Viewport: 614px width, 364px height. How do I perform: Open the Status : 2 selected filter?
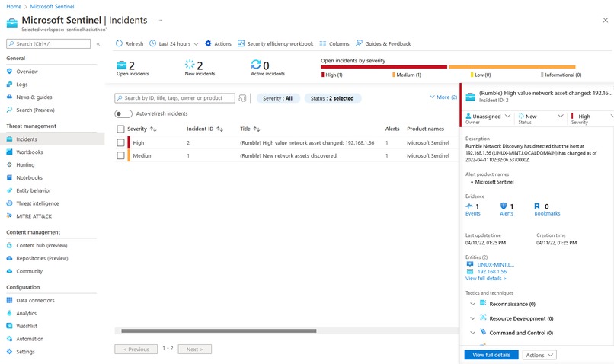tap(332, 98)
